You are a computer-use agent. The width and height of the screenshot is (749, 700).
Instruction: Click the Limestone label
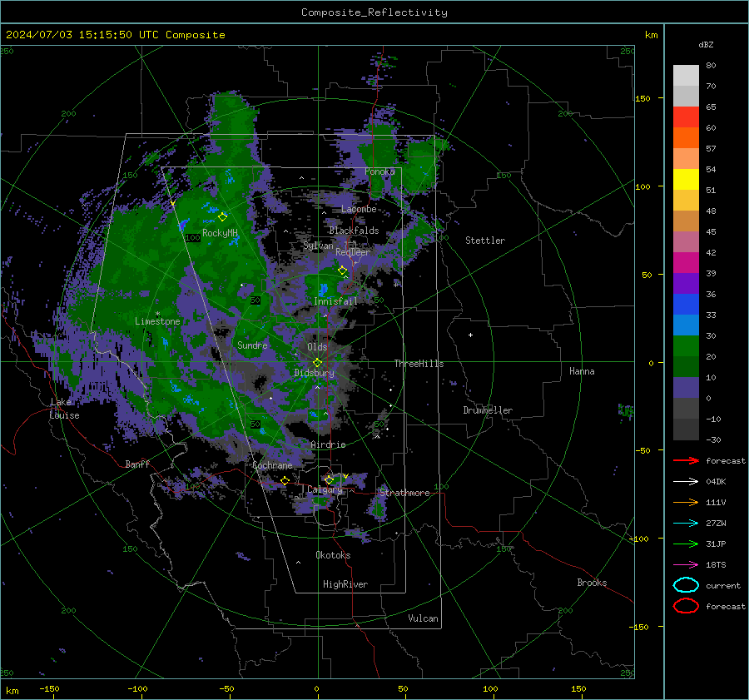coord(157,321)
